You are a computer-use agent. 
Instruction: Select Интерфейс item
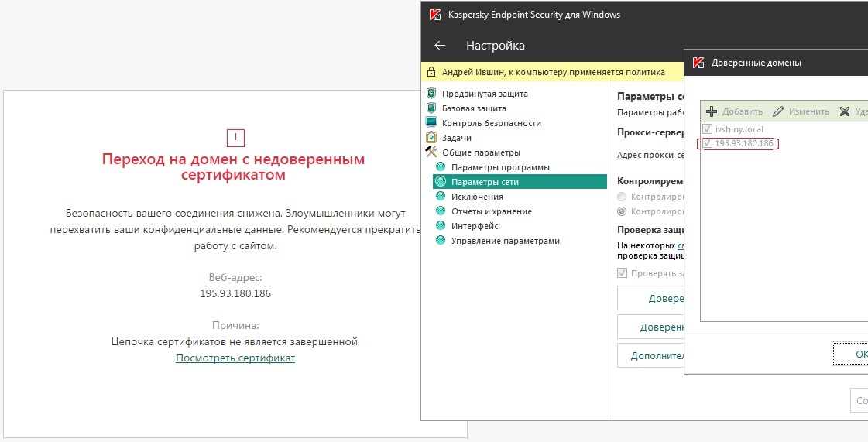point(475,226)
